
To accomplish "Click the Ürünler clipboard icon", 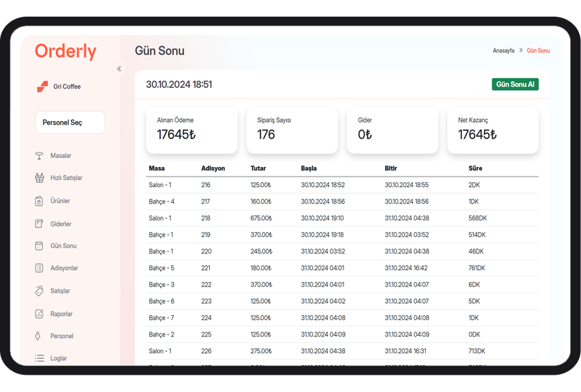I will click(x=39, y=201).
